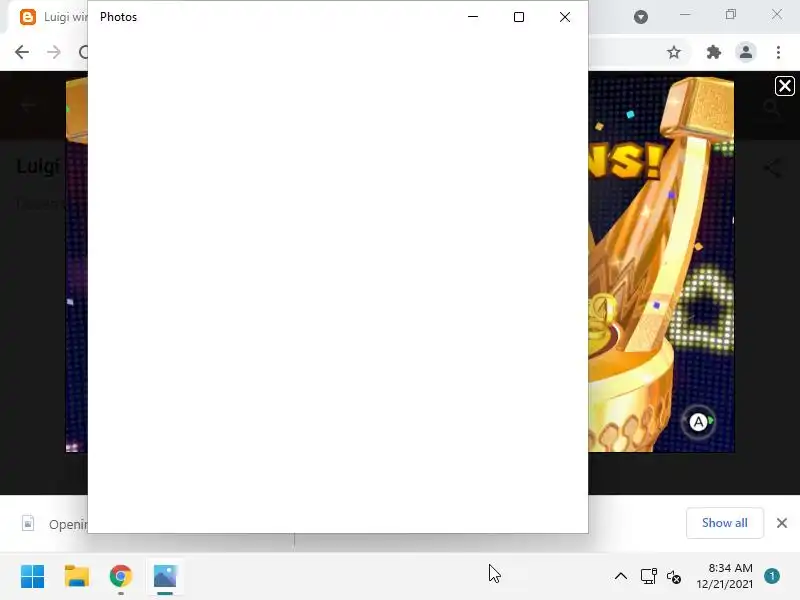The image size is (800, 600).
Task: Open the Chrome profile avatar
Action: click(x=745, y=52)
